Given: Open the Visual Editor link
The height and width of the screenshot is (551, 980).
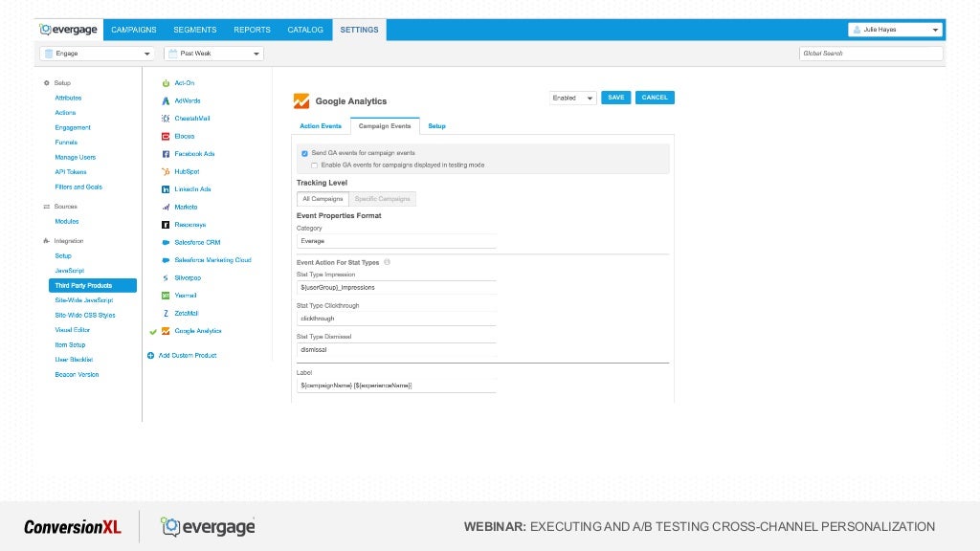Looking at the screenshot, I should click(73, 330).
